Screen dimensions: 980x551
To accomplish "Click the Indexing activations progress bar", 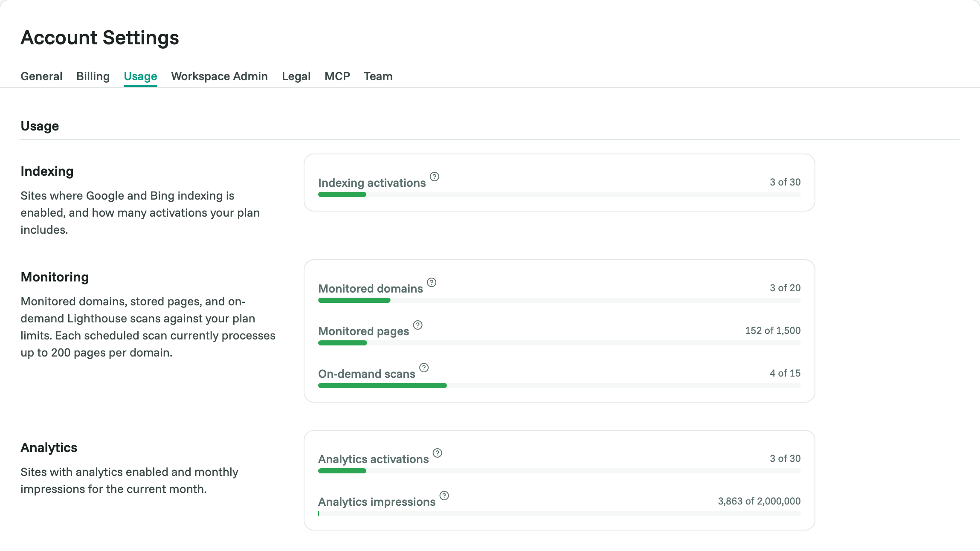I will point(559,194).
